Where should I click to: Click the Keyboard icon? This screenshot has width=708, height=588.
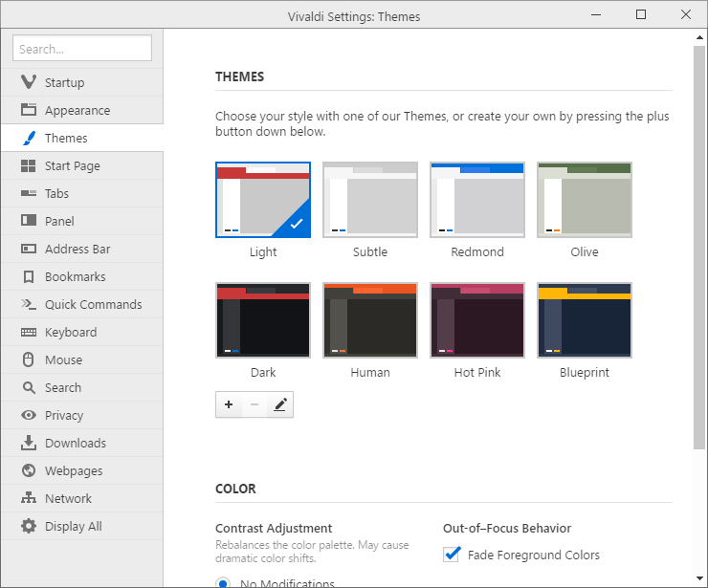29,332
